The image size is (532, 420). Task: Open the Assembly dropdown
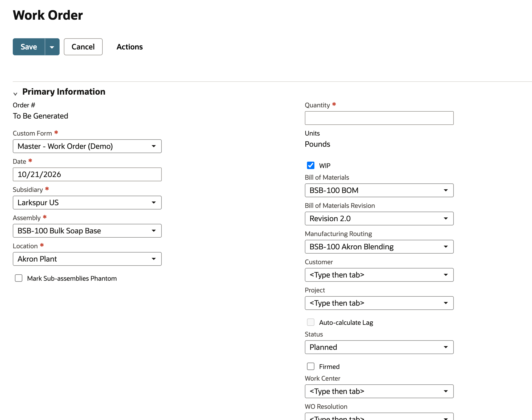(87, 231)
